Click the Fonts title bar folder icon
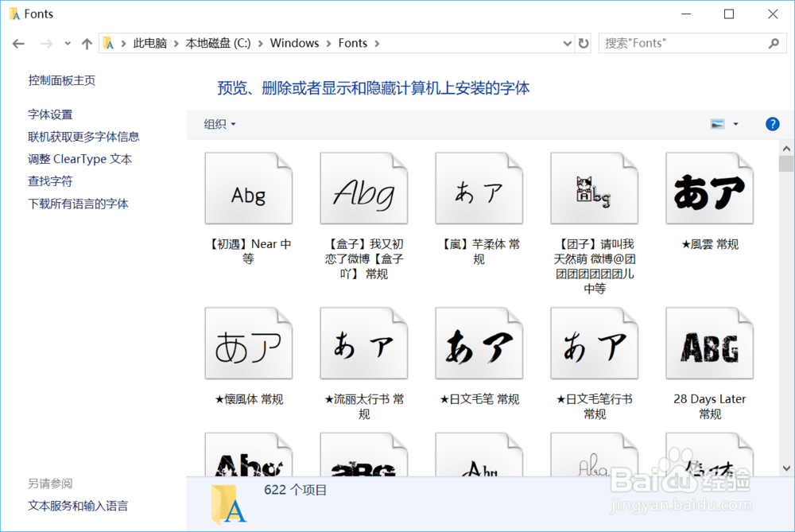 click(14, 14)
